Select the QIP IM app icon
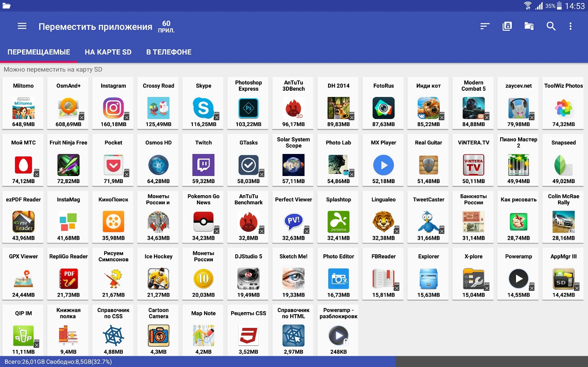Image resolution: width=588 pixels, height=367 pixels. [x=23, y=336]
